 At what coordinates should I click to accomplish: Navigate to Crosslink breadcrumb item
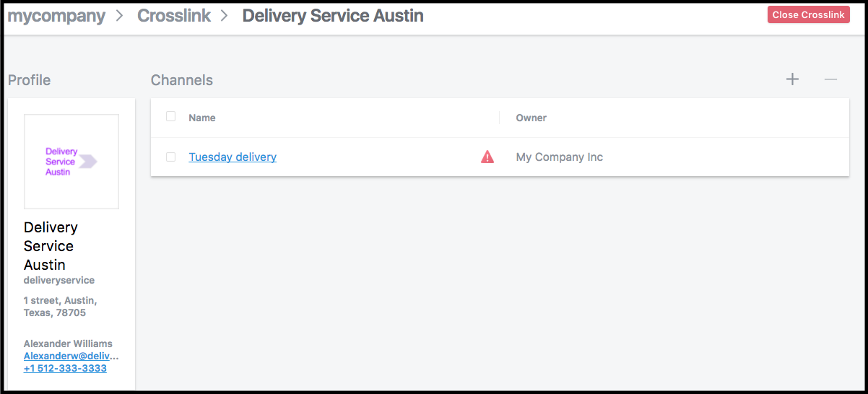point(174,16)
